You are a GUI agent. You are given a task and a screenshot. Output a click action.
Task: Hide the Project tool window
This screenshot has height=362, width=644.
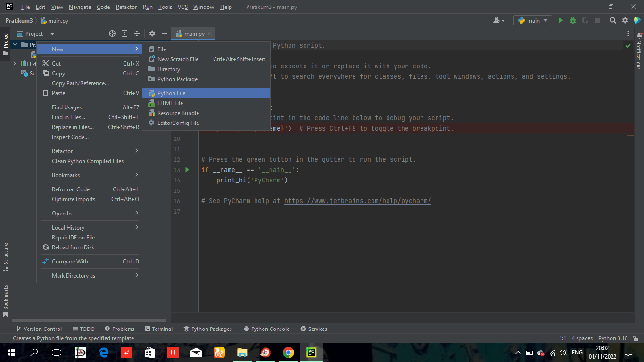coord(165,33)
